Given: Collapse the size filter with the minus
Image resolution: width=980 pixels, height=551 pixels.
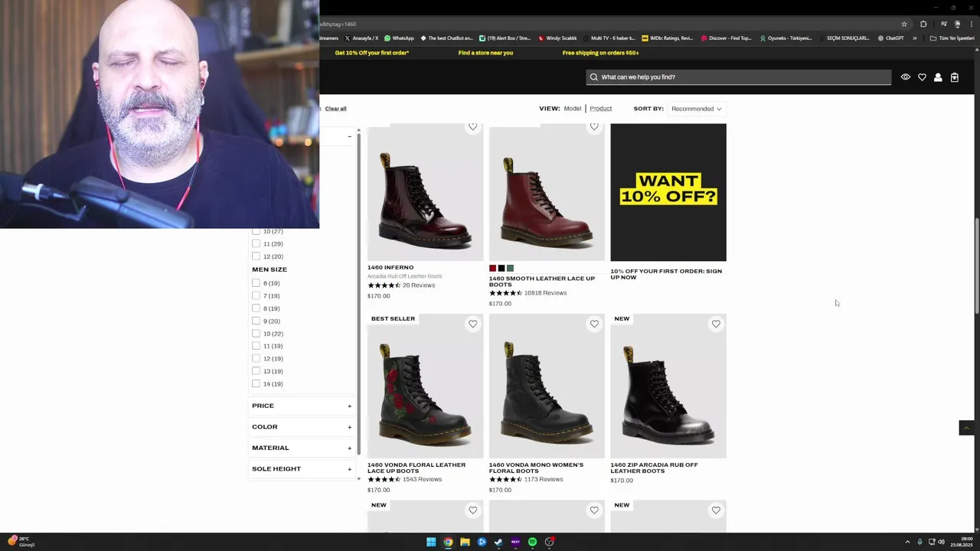Looking at the screenshot, I should [349, 136].
